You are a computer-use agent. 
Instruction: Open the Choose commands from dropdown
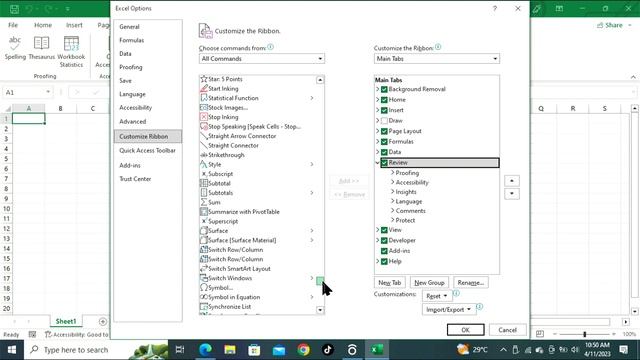pos(262,59)
